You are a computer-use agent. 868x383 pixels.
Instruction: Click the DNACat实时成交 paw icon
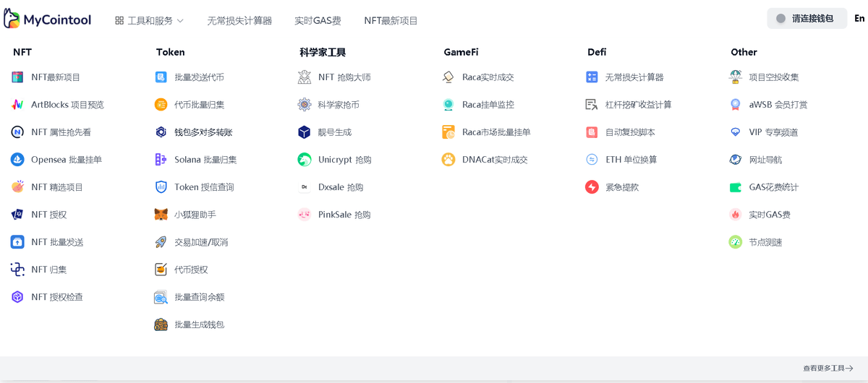pyautogui.click(x=448, y=160)
